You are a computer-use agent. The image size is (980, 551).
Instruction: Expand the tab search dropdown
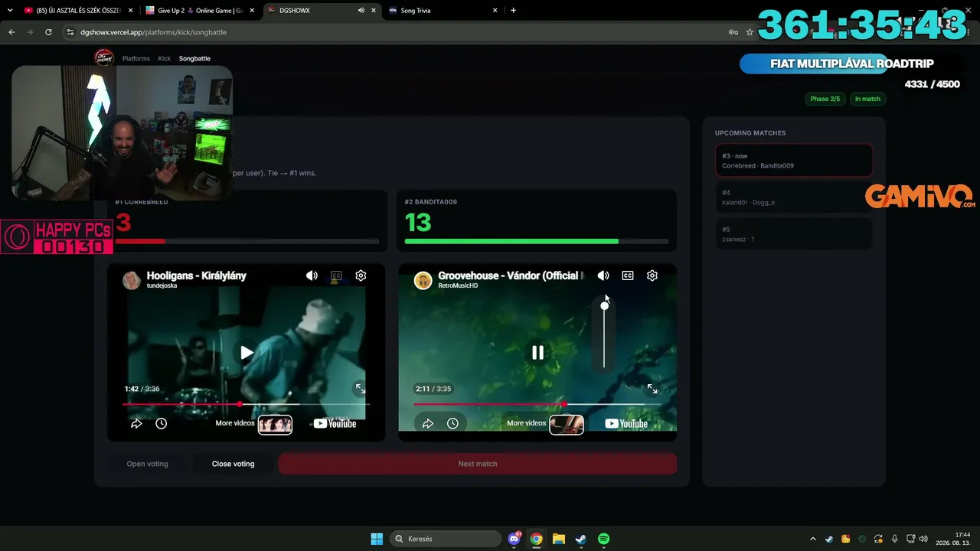[10, 11]
